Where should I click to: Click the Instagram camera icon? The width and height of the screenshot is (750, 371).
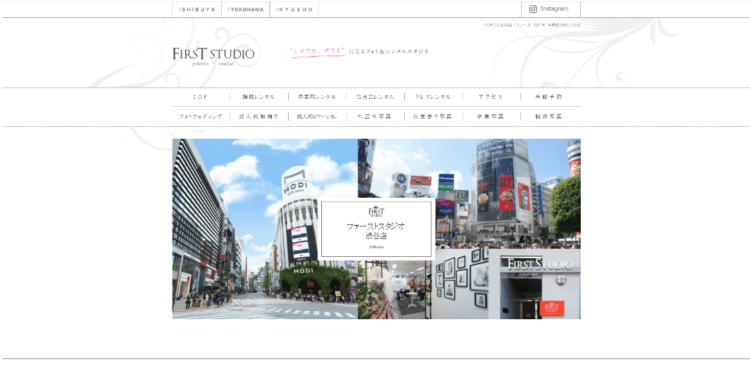pos(533,9)
